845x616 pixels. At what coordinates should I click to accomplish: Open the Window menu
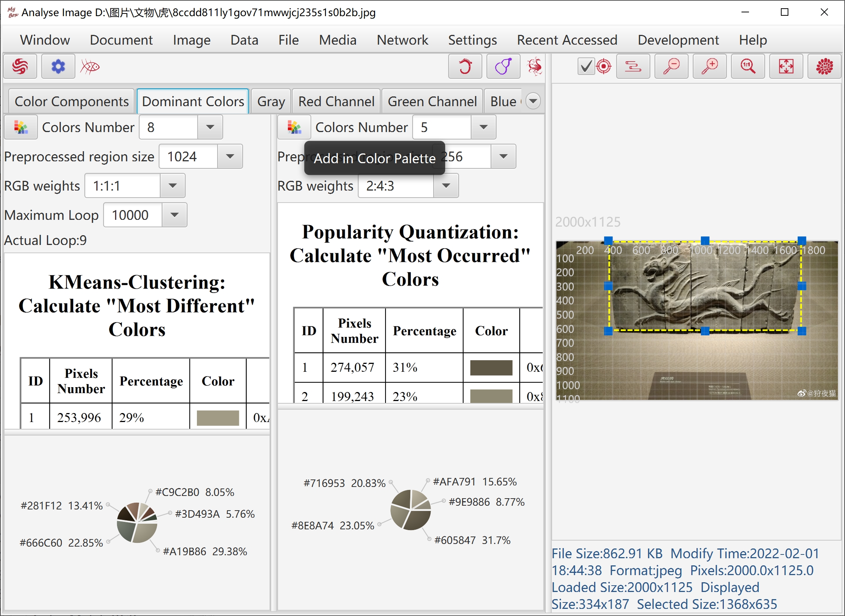pos(45,40)
